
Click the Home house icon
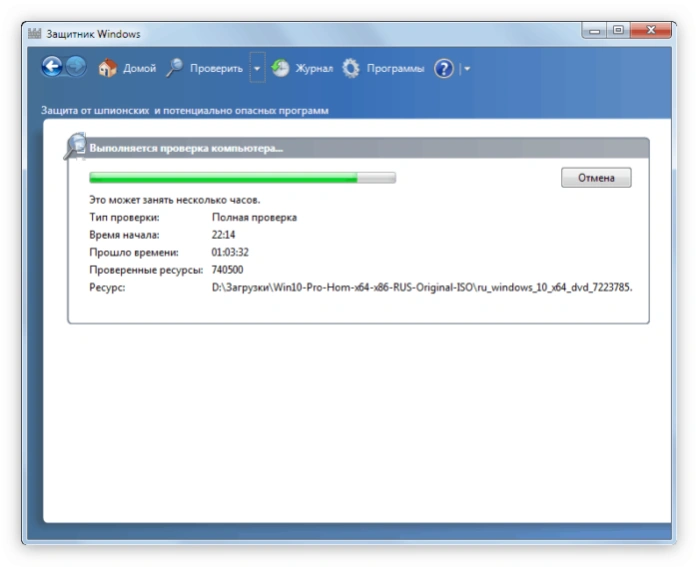click(107, 68)
